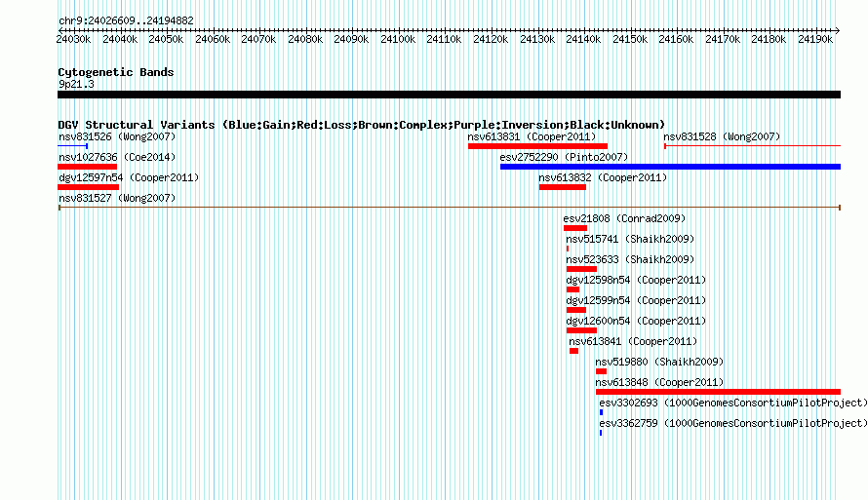Click the dgv12600n54 (Cooper2011) label
This screenshot has width=868, height=500.
pyautogui.click(x=636, y=321)
